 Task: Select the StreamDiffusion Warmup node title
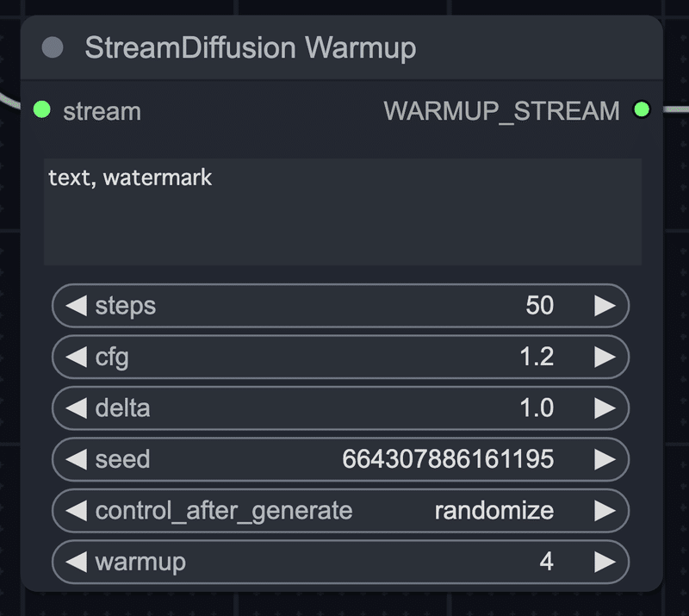250,48
